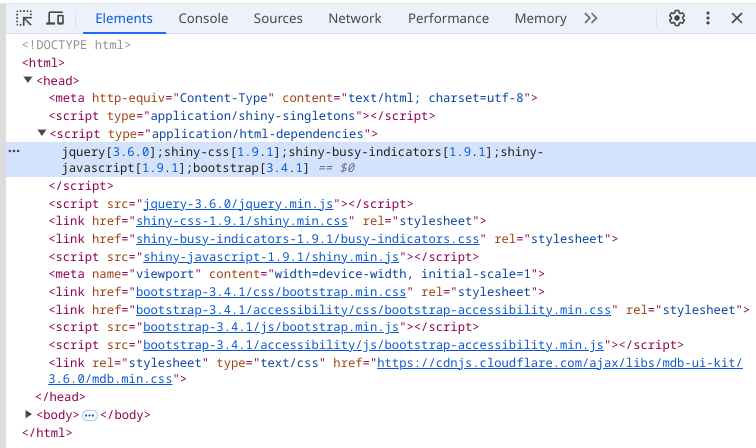This screenshot has height=448, width=756.
Task: Click the "text/css" type attribute value
Action: (x=289, y=363)
